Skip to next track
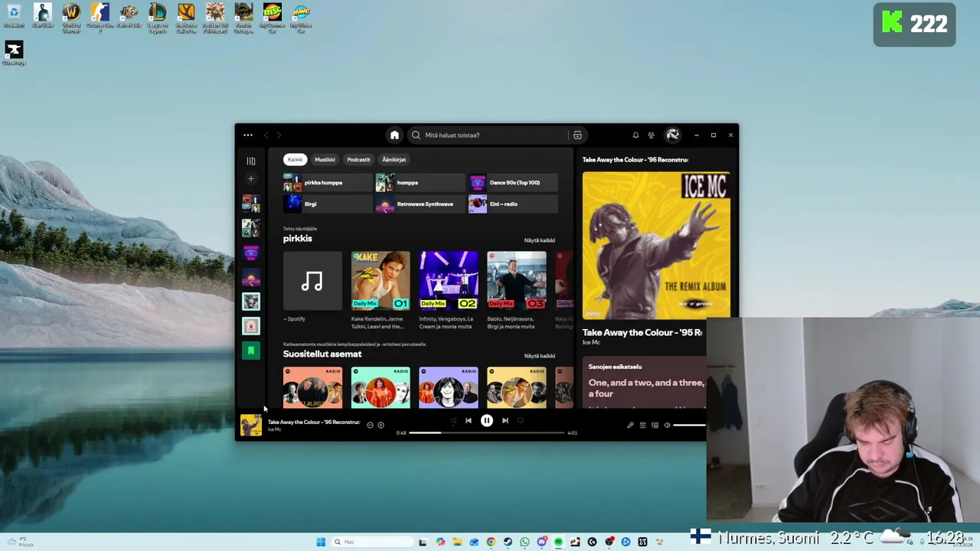This screenshot has width=980, height=551. (x=505, y=421)
